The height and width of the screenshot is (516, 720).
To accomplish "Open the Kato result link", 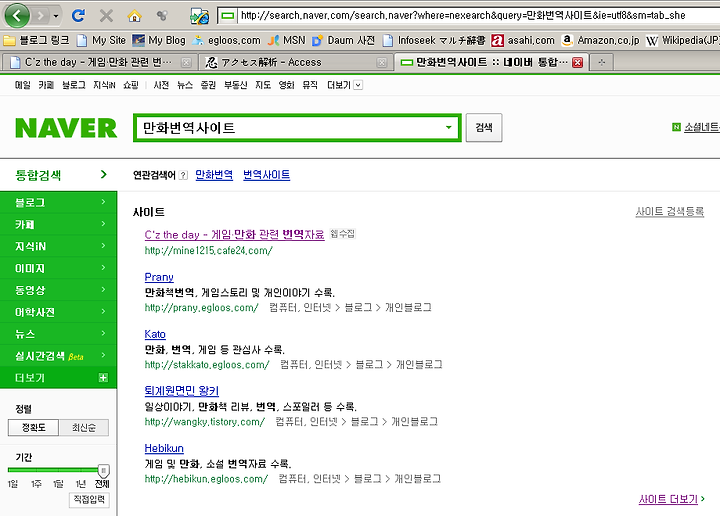I will pos(155,334).
